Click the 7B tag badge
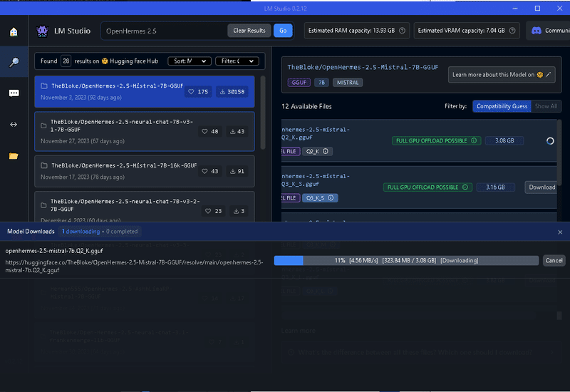570x392 pixels. (322, 83)
